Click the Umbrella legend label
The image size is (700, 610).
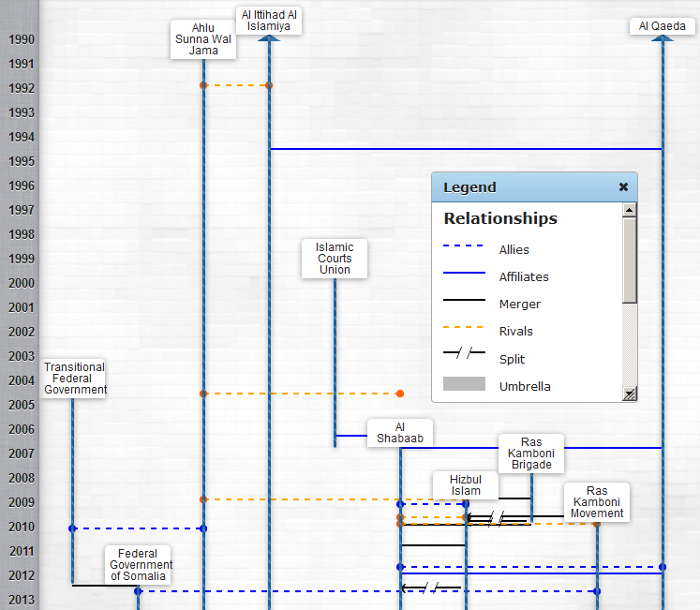[525, 387]
